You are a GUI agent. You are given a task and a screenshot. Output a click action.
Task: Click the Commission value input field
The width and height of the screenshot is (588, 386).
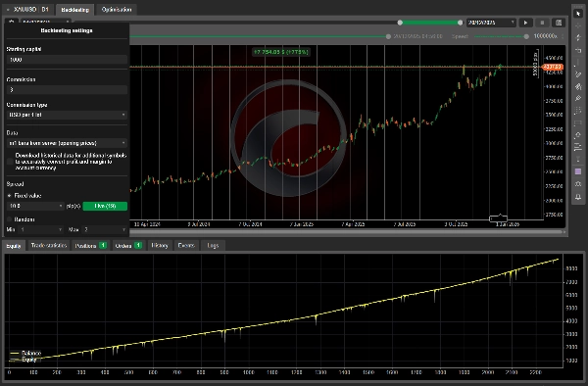coord(67,89)
